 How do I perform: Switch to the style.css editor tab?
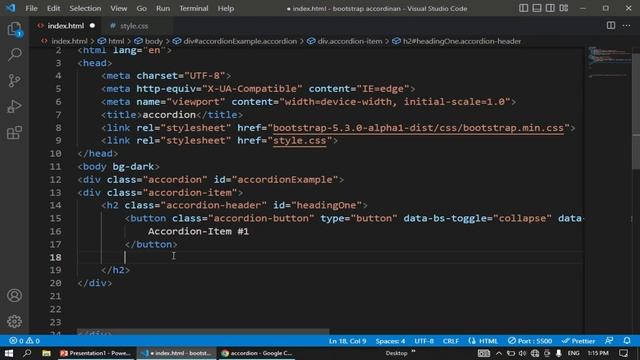tap(134, 26)
